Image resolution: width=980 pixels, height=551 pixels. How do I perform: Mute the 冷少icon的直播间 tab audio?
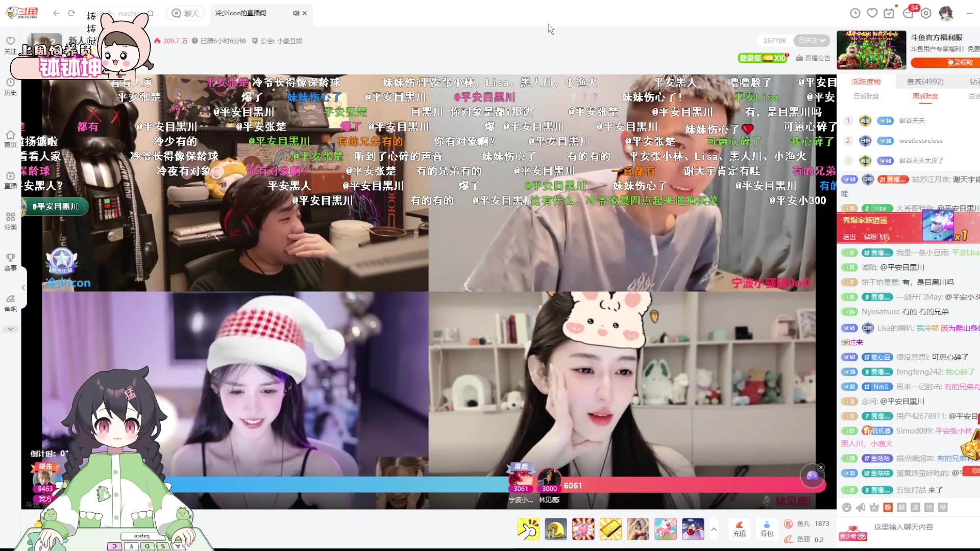point(296,13)
